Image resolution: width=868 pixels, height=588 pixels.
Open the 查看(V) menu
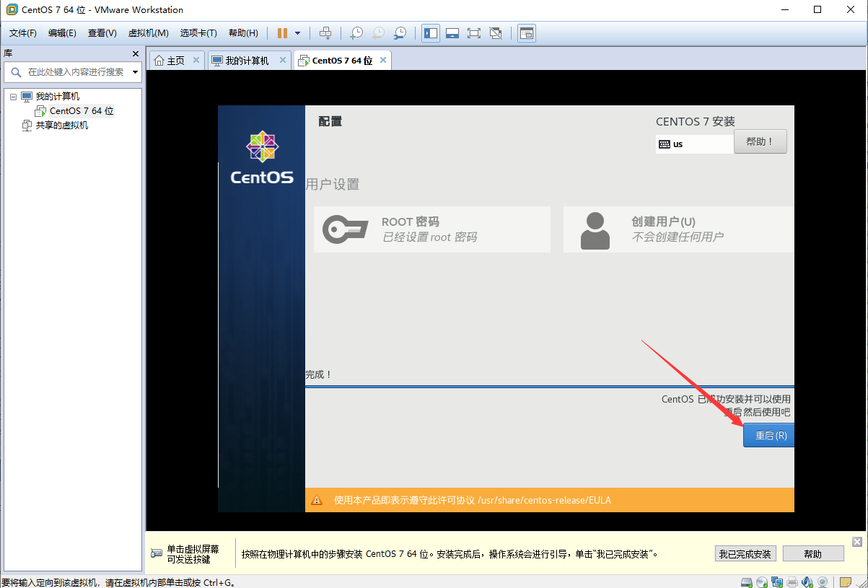click(x=102, y=33)
